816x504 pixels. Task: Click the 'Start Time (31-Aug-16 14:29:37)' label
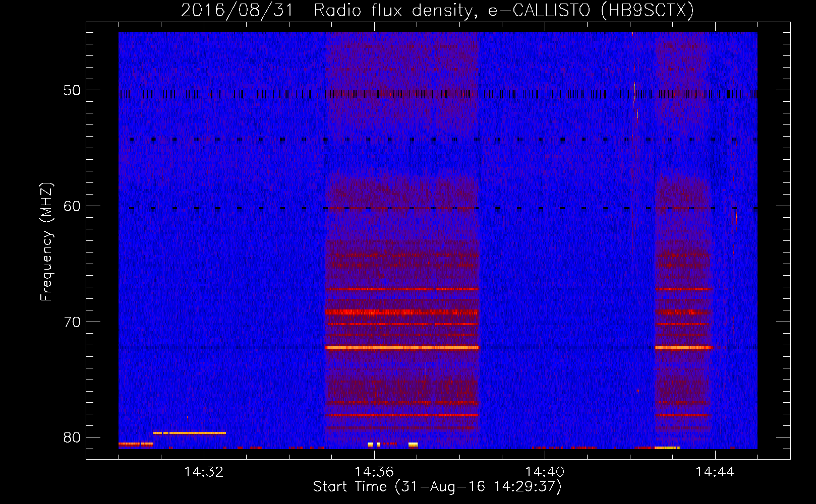click(437, 487)
